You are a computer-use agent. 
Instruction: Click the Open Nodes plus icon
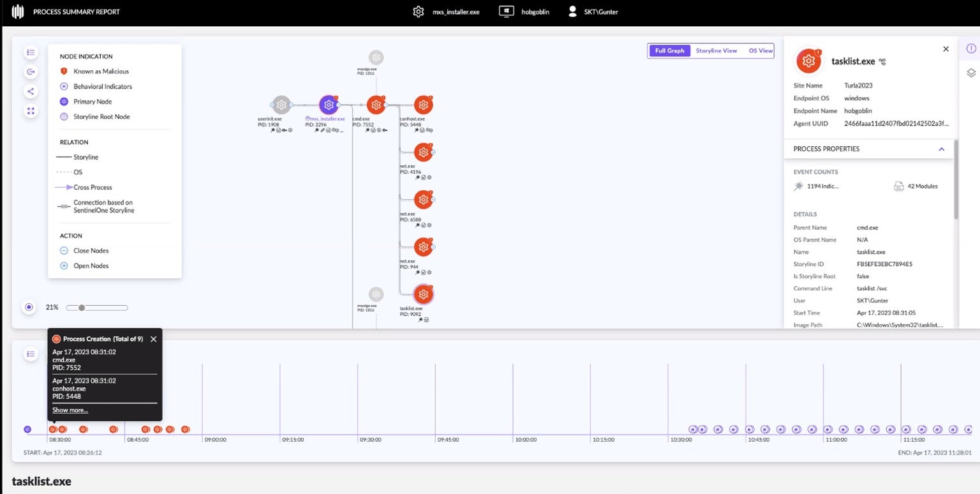point(64,266)
